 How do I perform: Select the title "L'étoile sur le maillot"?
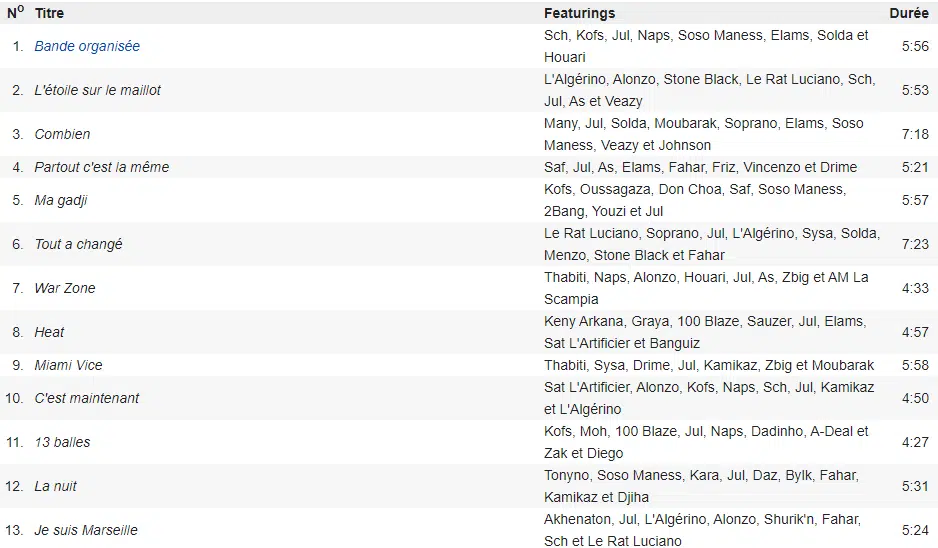(97, 90)
